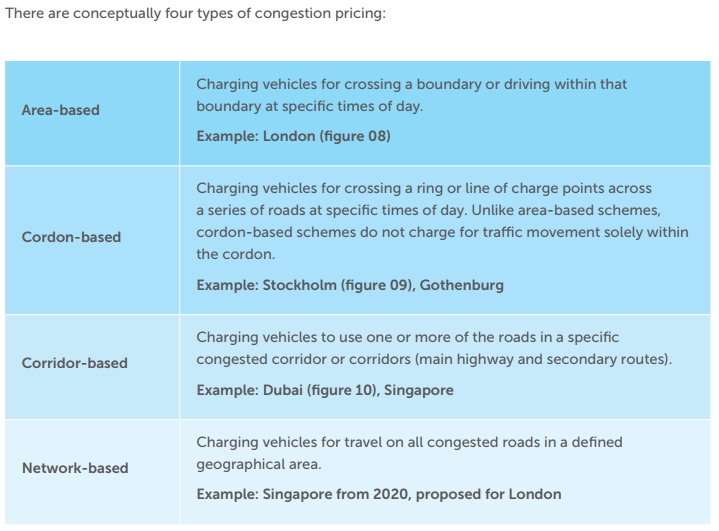
Task: Click '(main highway and secondary routes)' text
Action: click(x=543, y=360)
